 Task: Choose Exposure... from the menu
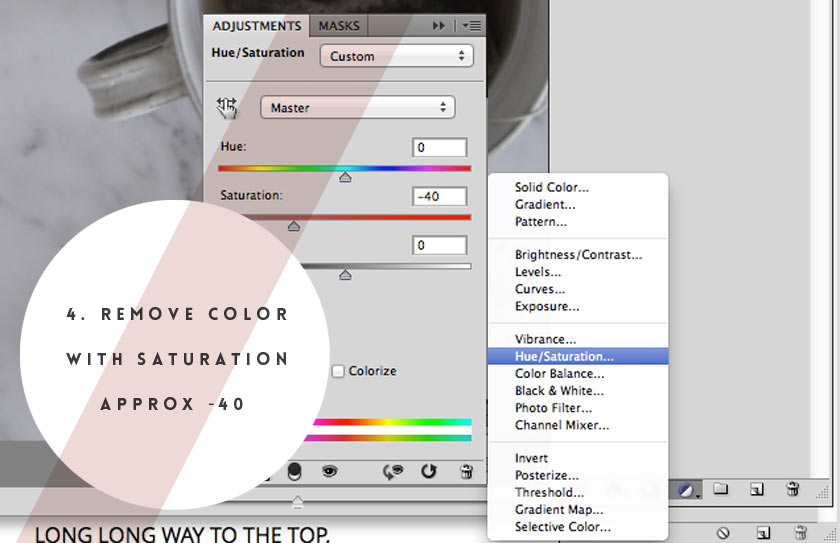click(x=578, y=306)
